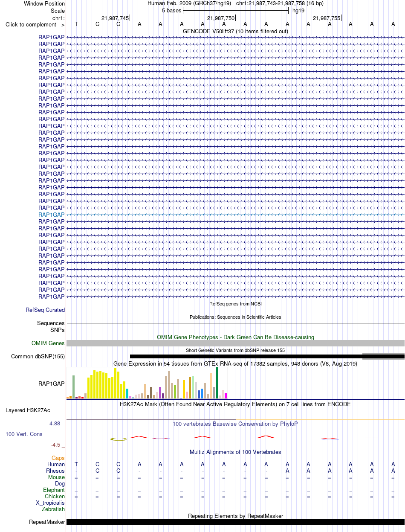Click the OMIM Genes track label

click(x=48, y=343)
